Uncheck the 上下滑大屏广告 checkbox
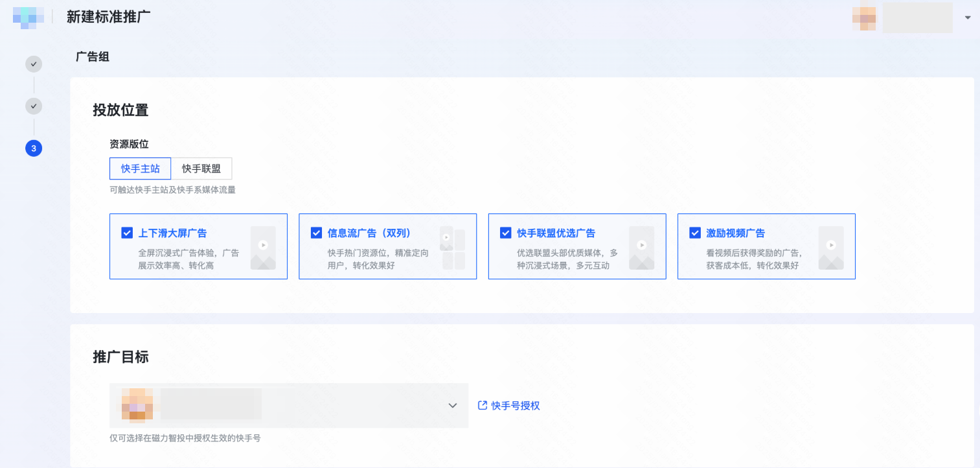Image resolution: width=980 pixels, height=468 pixels. point(127,233)
